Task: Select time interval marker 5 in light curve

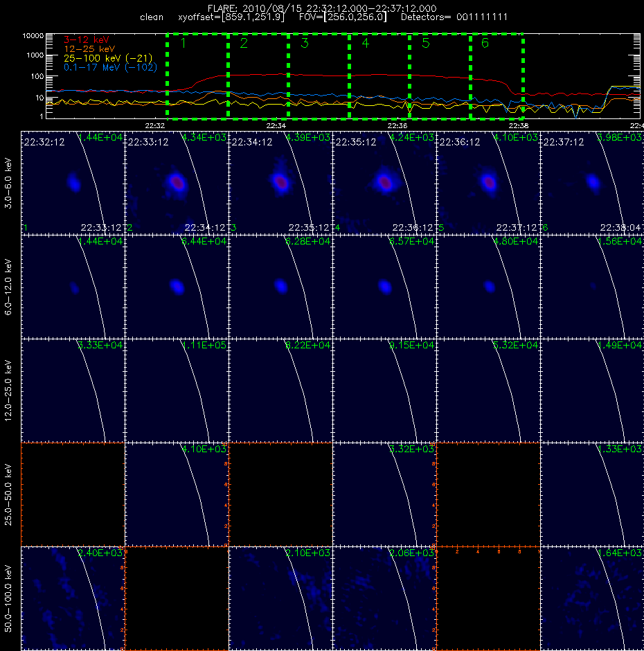Action: [x=426, y=43]
